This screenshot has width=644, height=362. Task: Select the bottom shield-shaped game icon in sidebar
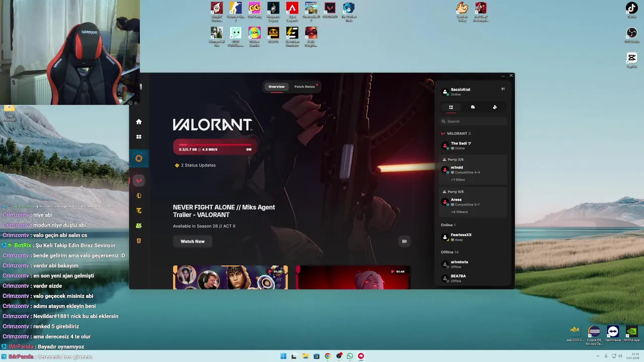[x=139, y=241]
